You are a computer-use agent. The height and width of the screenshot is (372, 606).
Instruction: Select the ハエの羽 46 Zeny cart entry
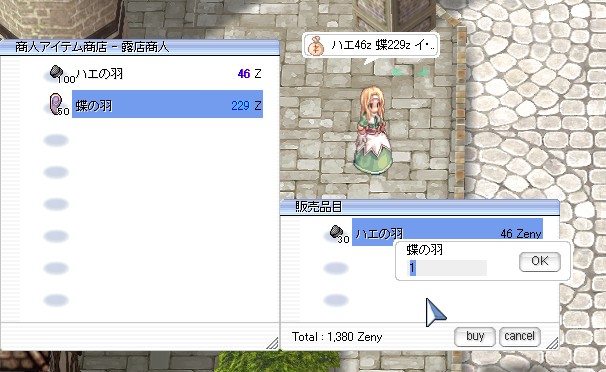tap(447, 232)
